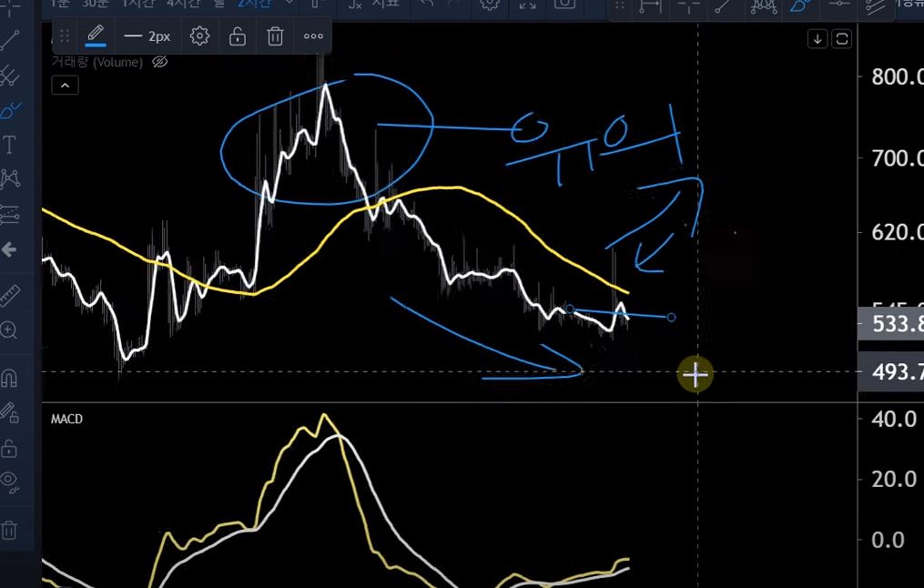Toggle stay in drawing mode
This screenshot has height=588, width=924.
(x=9, y=412)
